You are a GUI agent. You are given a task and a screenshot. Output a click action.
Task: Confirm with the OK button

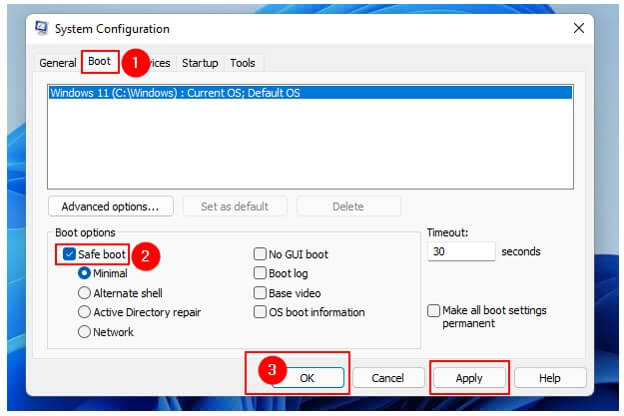(x=307, y=378)
